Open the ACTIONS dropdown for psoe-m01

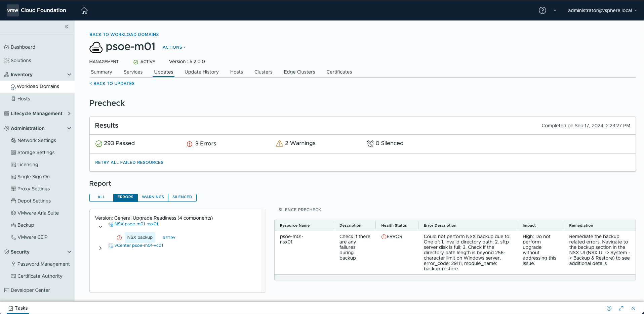tap(174, 47)
